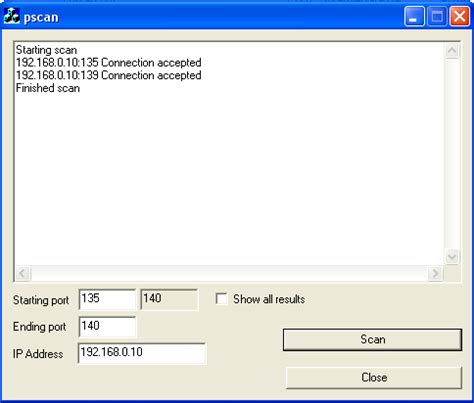
Task: Select the 'Finished scan' log line
Action: point(48,88)
